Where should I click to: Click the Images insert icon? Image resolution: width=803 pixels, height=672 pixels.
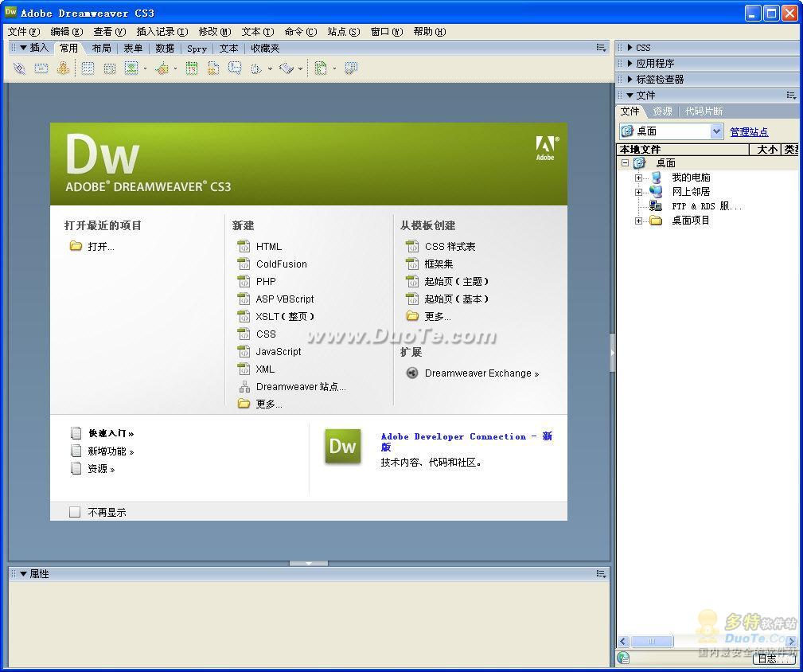(x=131, y=68)
